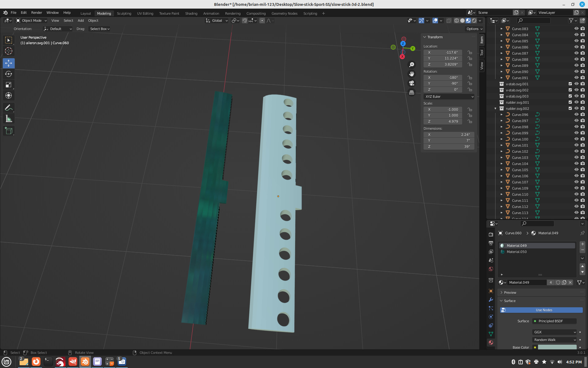This screenshot has height=368, width=588.
Task: Open the File menu
Action: click(13, 13)
